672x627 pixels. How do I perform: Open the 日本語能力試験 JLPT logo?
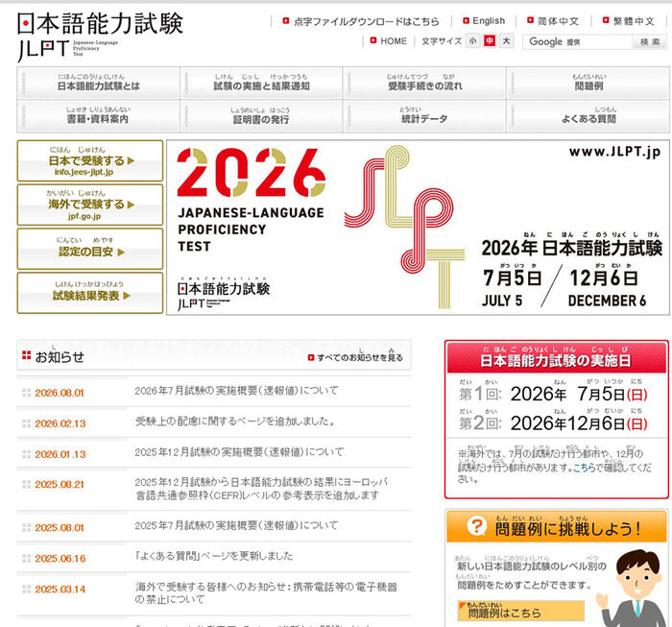click(100, 36)
